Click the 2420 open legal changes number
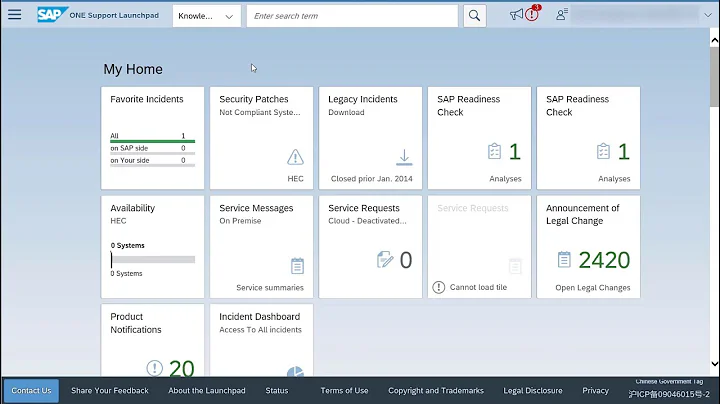The image size is (720, 404). pyautogui.click(x=604, y=260)
